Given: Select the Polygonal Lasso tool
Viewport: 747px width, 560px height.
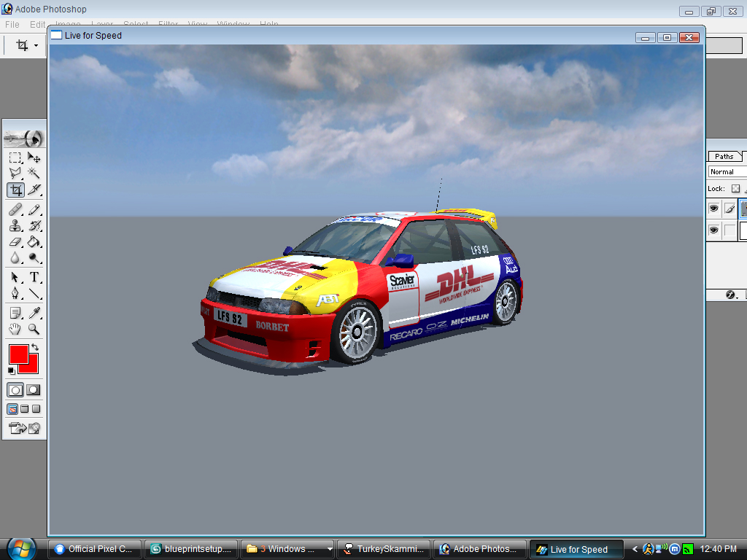Looking at the screenshot, I should pos(15,174).
